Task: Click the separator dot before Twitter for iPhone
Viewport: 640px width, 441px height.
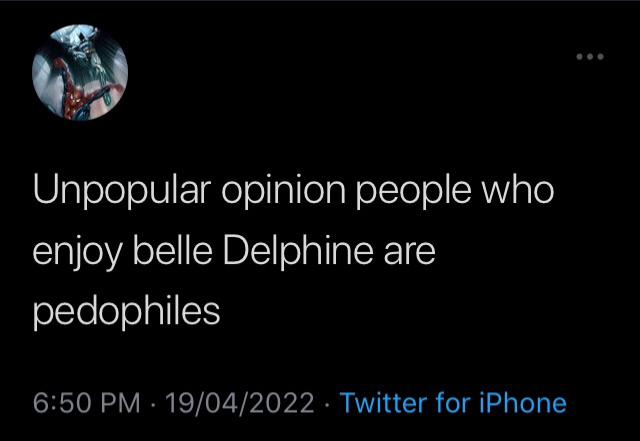Action: pyautogui.click(x=329, y=403)
